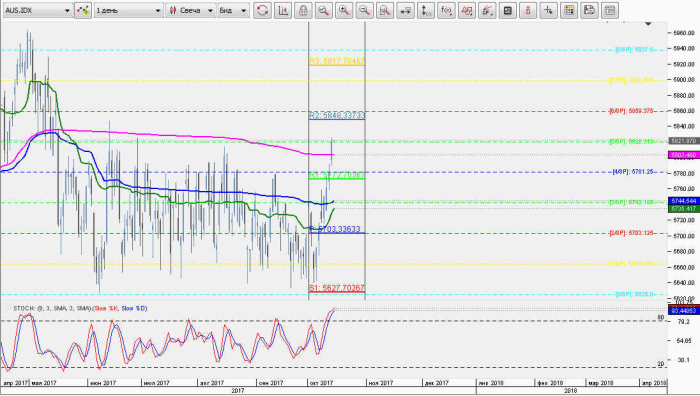
Task: Open the Свеча chart type dropdown
Action: coord(191,10)
